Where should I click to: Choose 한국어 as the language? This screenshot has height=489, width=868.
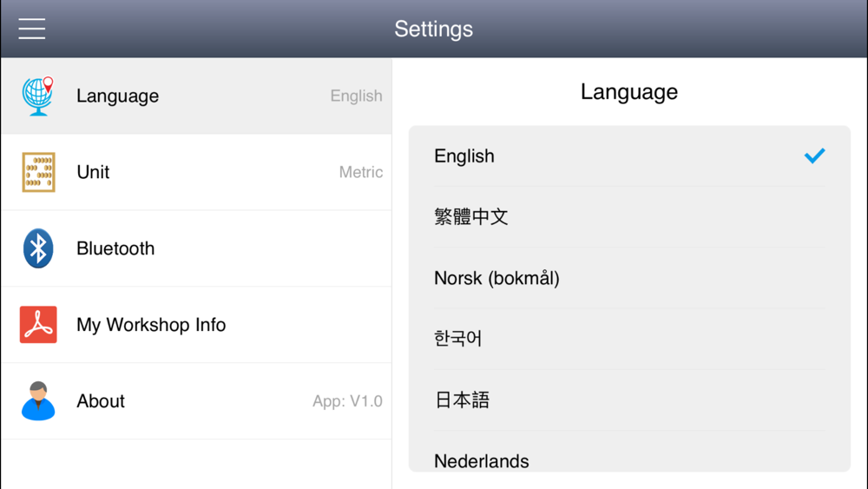(629, 339)
